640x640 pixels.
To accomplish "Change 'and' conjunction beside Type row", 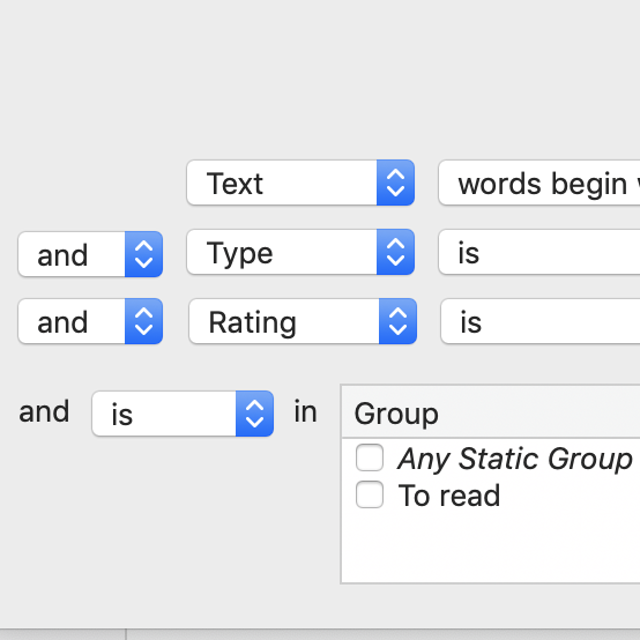I will [x=90, y=254].
